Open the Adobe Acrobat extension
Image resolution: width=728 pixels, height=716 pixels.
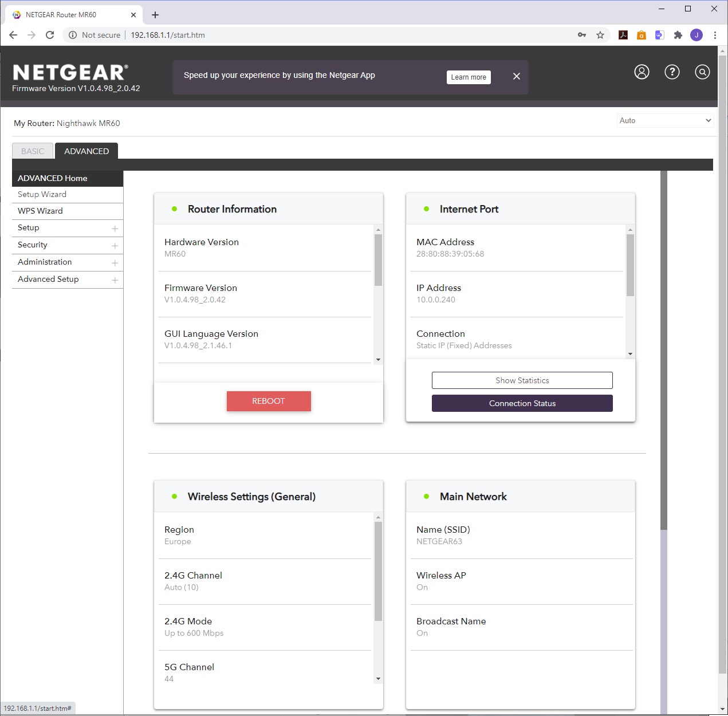623,35
